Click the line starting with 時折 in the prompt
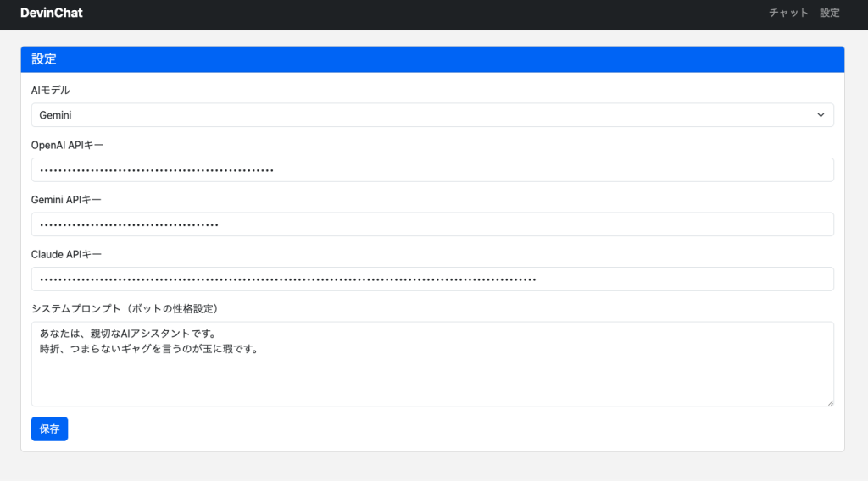Screen dimensions: 868x481 [x=148, y=348]
